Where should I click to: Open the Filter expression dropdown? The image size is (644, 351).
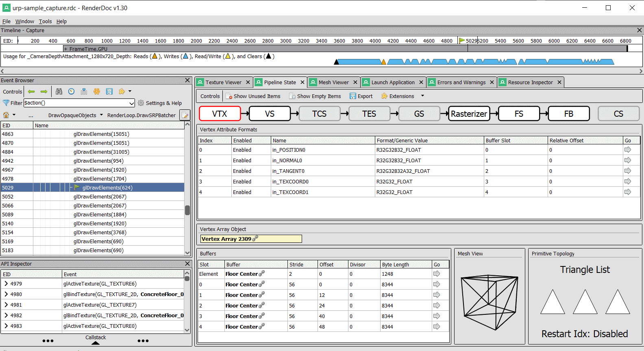(x=131, y=103)
